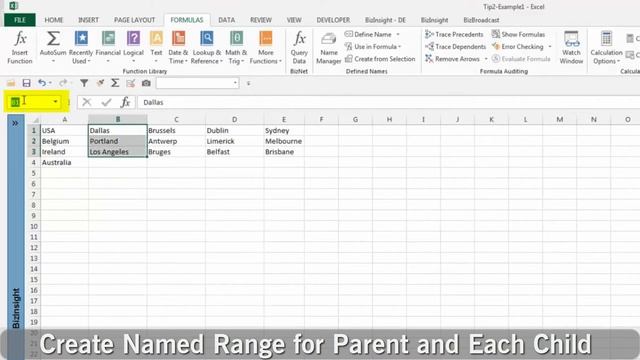Click the Camera icon in quick access toolbar
640x360 pixels.
click(x=146, y=83)
